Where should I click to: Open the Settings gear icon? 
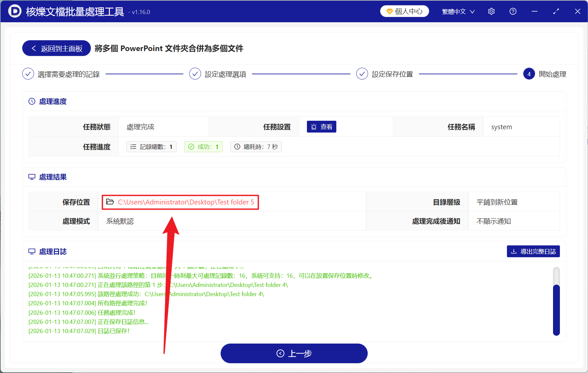(491, 11)
